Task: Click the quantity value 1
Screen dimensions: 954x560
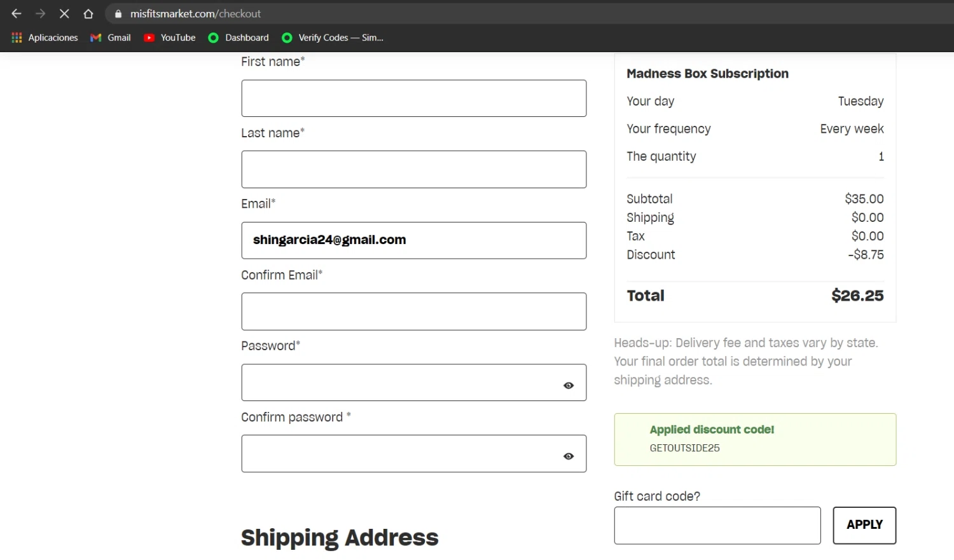Action: 881,156
